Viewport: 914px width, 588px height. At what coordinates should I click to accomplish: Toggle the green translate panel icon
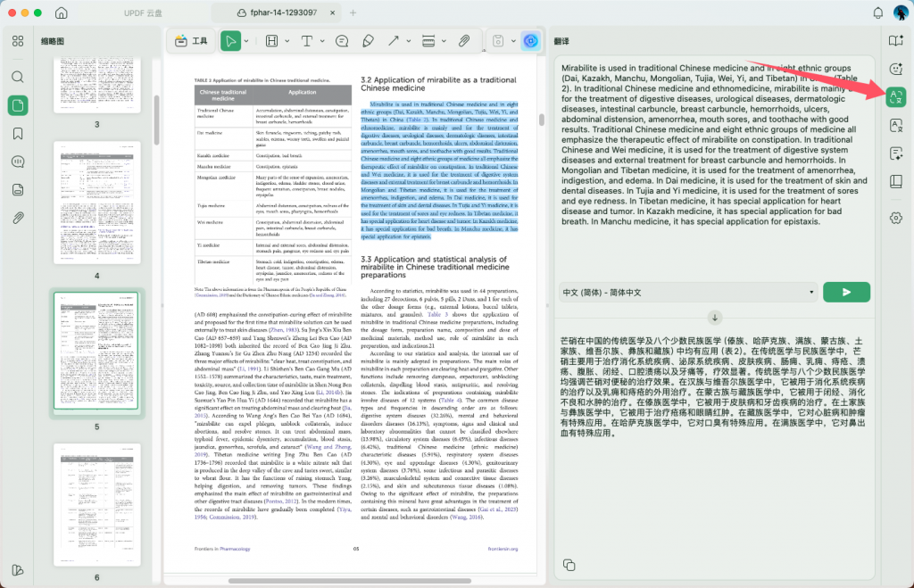[896, 96]
